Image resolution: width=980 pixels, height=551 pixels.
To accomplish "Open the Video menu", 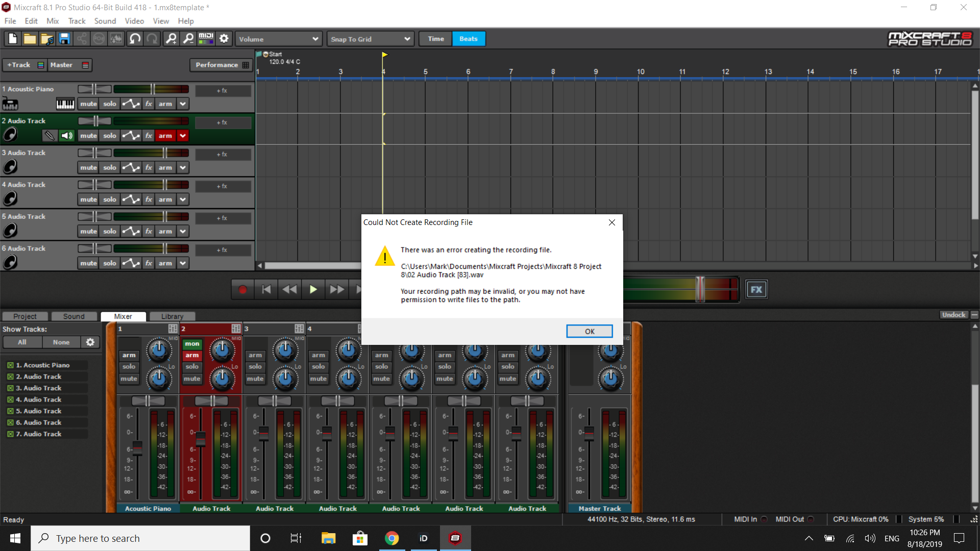I will click(x=134, y=21).
